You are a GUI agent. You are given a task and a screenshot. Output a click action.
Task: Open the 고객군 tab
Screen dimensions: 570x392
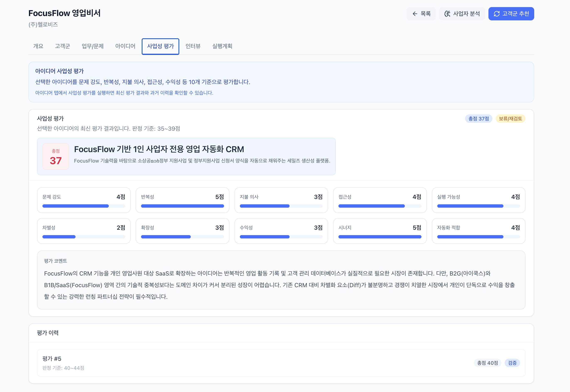click(x=62, y=46)
